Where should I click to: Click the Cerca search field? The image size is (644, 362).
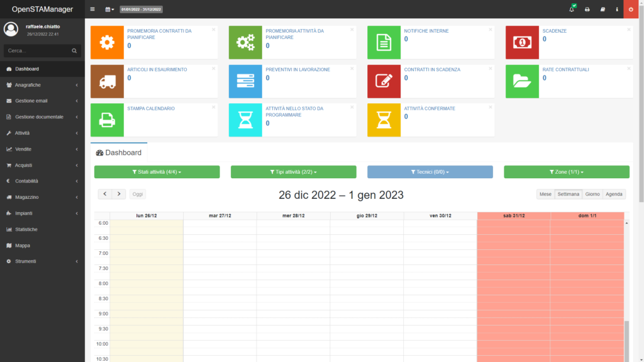tap(38, 50)
